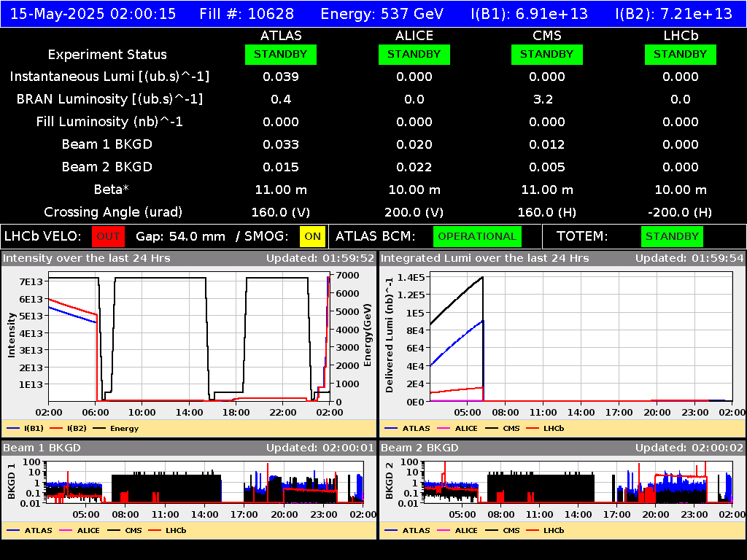Select the 'Gap: 54.0 mm' VELO value
This screenshot has height=560, width=747.
pos(181,236)
